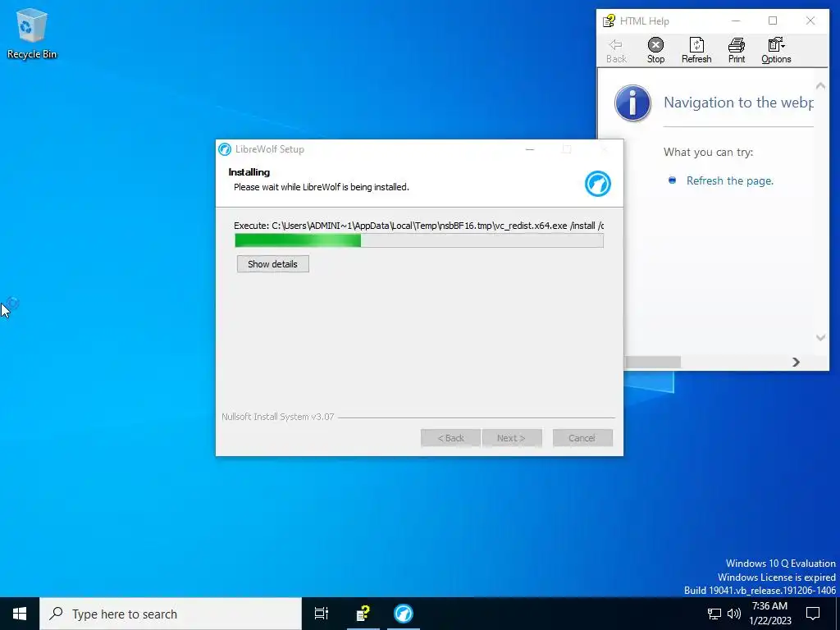Click 'Nullsoft Install System v3.07' text
Image resolution: width=840 pixels, height=630 pixels.
point(277,417)
